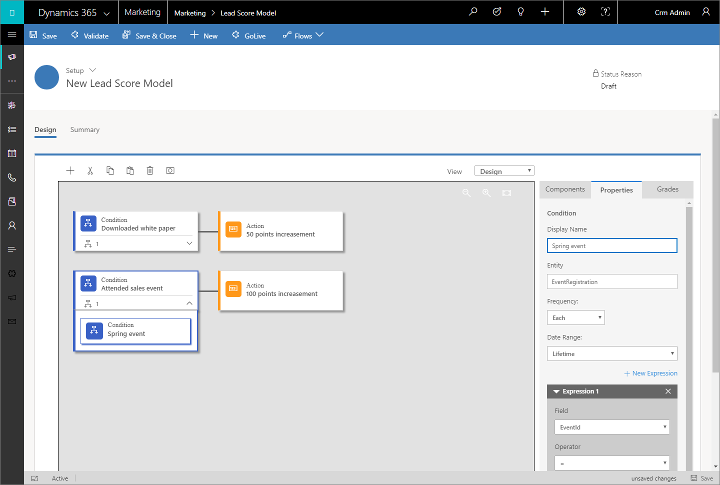Click the Entity EventRegistration field

612,282
